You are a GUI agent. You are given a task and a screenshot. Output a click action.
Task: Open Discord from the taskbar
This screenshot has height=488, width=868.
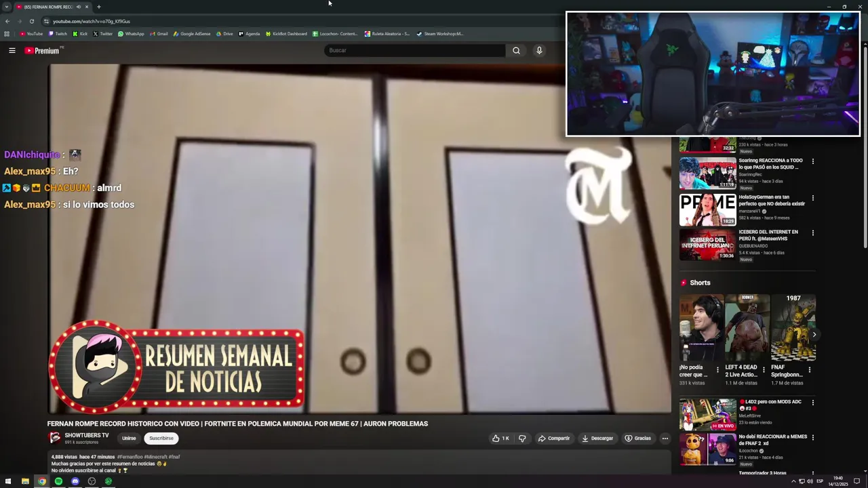[x=75, y=481]
